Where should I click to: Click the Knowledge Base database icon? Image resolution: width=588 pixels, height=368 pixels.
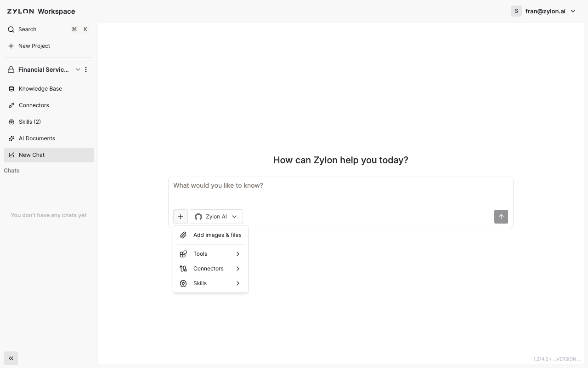click(11, 89)
